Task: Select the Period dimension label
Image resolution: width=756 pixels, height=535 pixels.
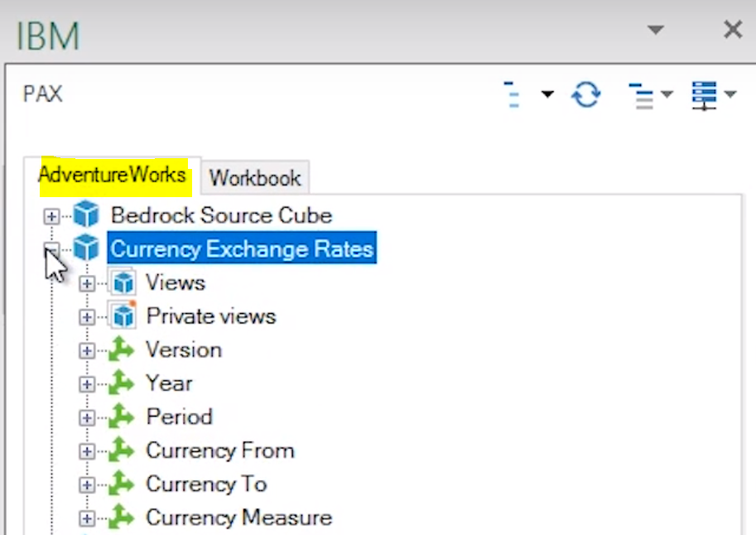Action: click(179, 417)
